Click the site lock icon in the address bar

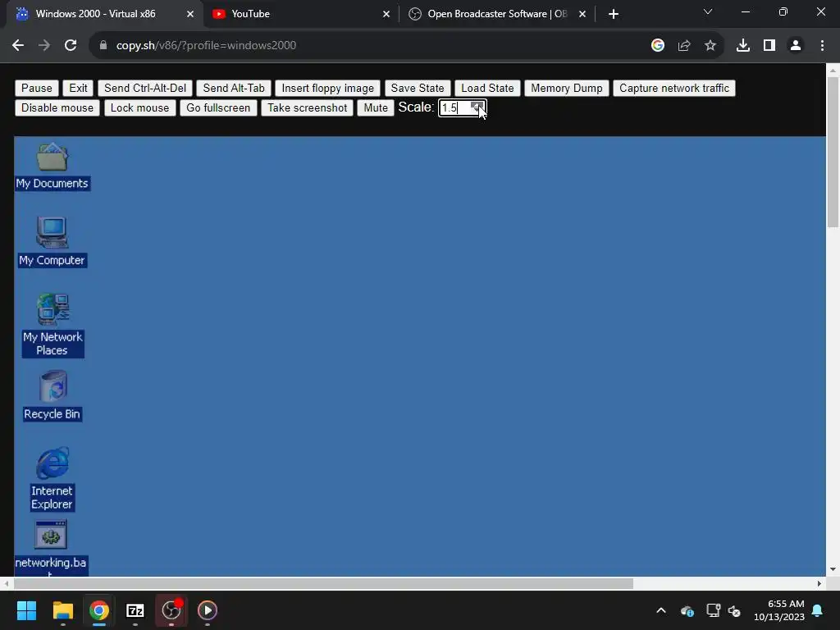(x=103, y=46)
